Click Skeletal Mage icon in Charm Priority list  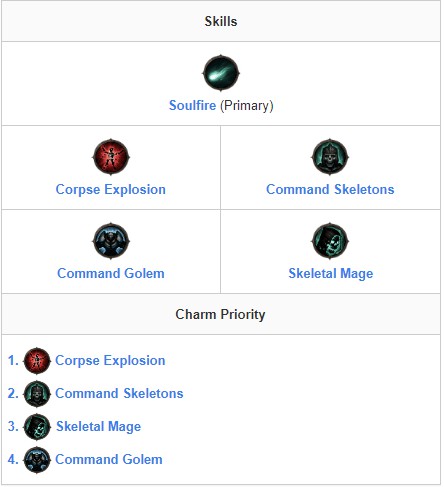(x=37, y=426)
